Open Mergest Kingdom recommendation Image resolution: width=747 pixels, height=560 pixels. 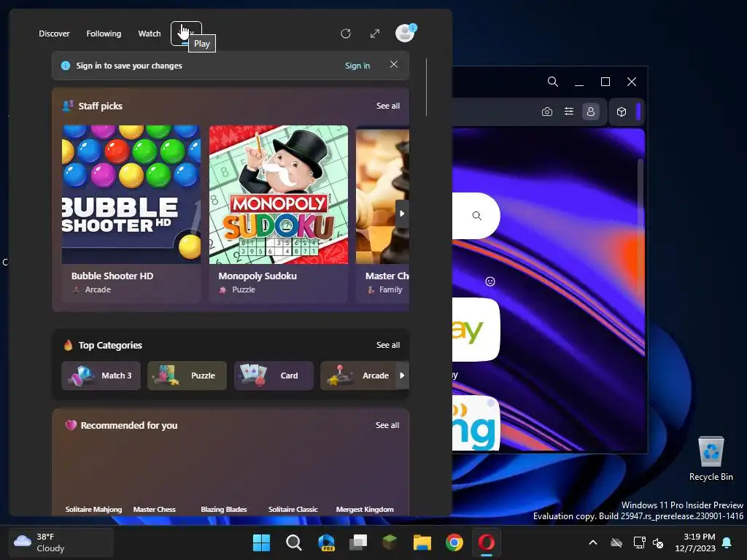[x=365, y=510]
